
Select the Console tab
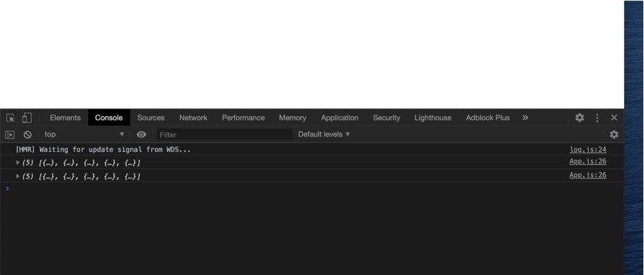(109, 118)
